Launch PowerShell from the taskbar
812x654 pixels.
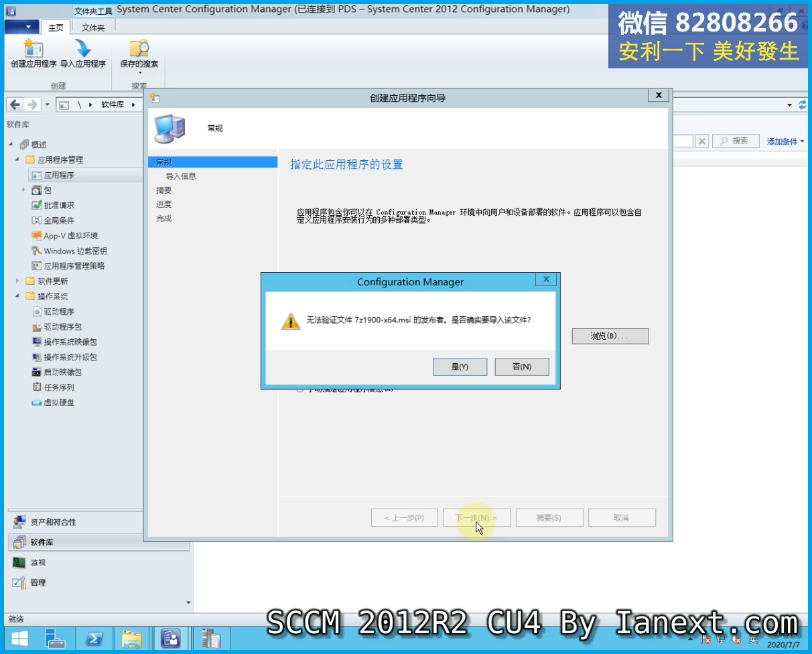click(94, 639)
